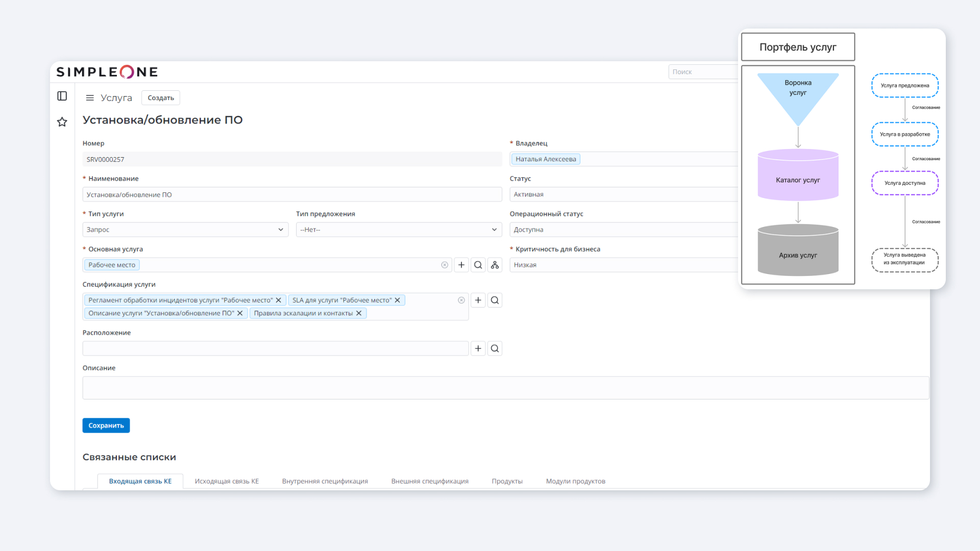Remove SLA для услуги tag
The width and height of the screenshot is (980, 551).
click(x=398, y=300)
